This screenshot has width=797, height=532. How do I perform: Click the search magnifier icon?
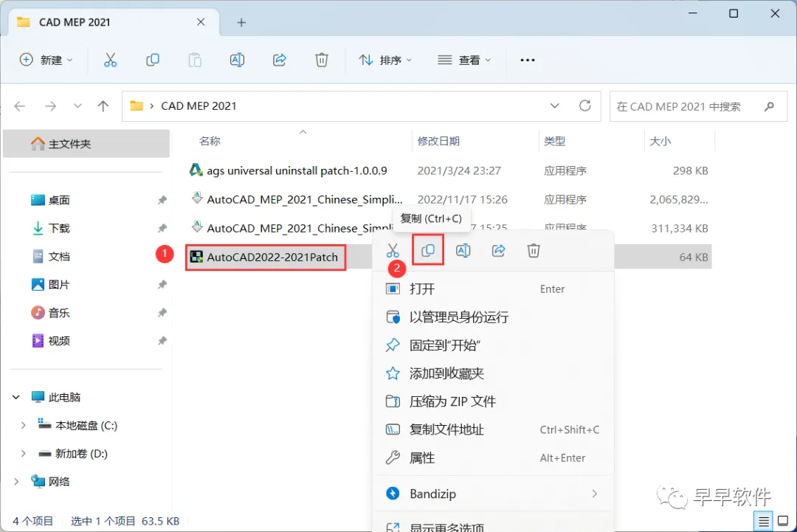tap(770, 106)
